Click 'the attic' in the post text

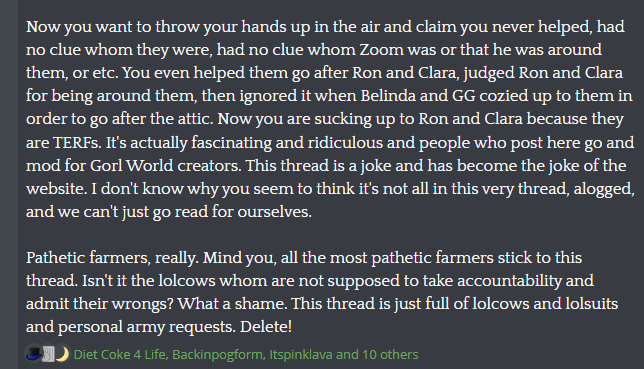[182, 119]
